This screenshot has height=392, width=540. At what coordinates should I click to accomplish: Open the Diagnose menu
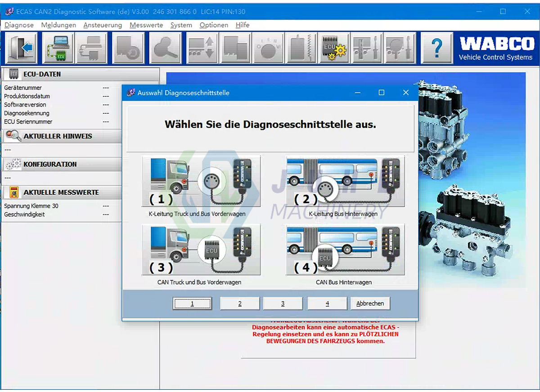tap(18, 25)
